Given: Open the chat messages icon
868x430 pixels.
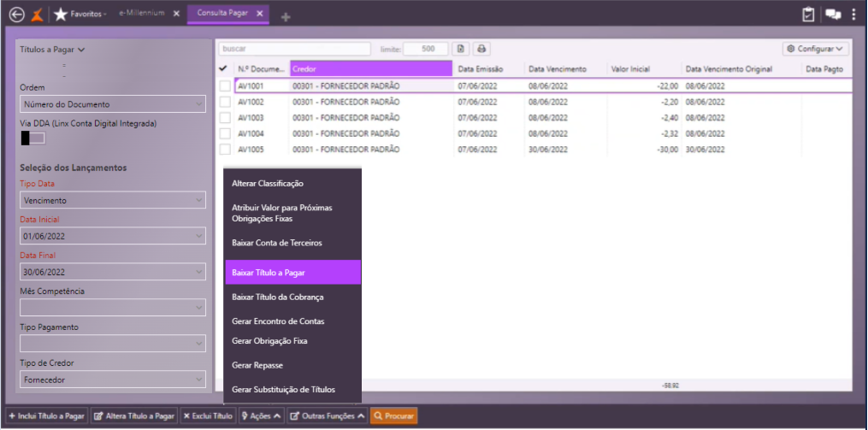Looking at the screenshot, I should point(833,15).
